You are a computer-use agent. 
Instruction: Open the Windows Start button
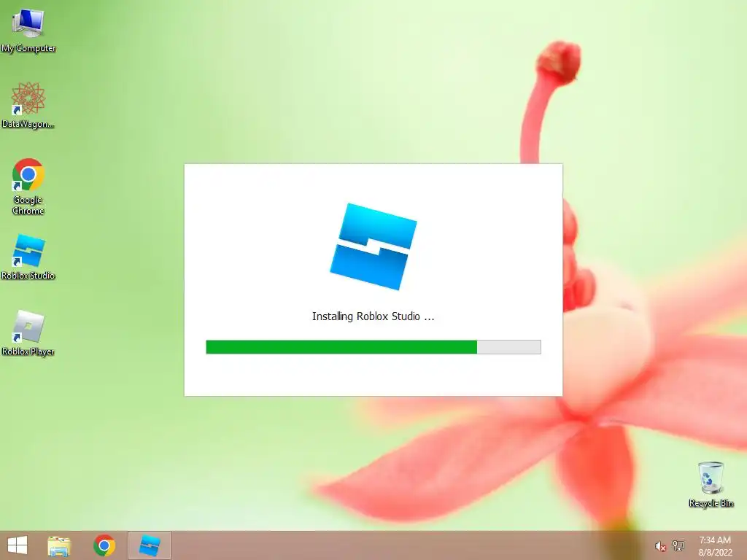[x=18, y=545]
